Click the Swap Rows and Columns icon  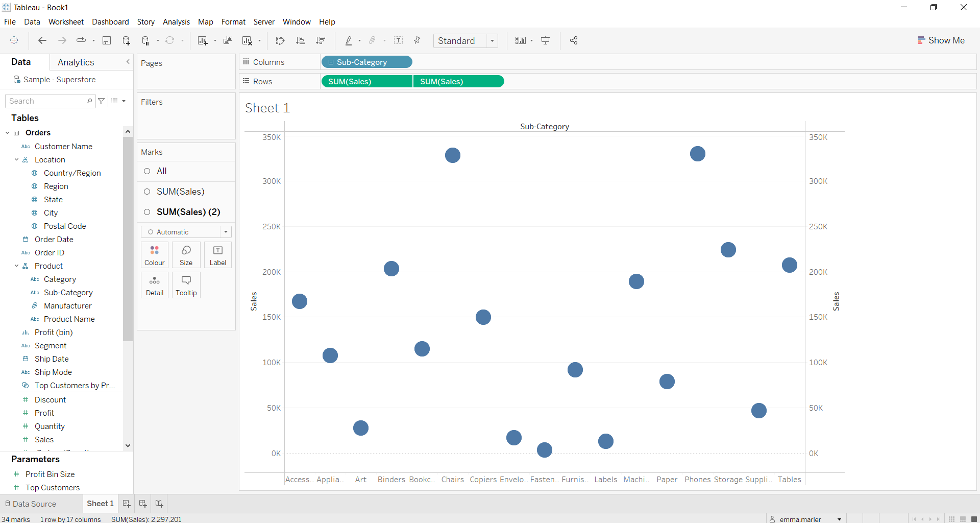click(280, 40)
